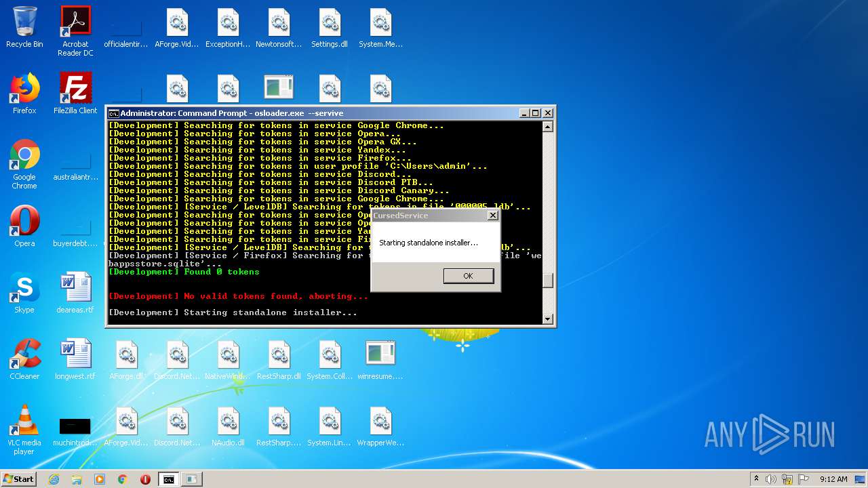868x488 pixels.
Task: Open the CCleaner desktop shortcut
Action: [24, 359]
